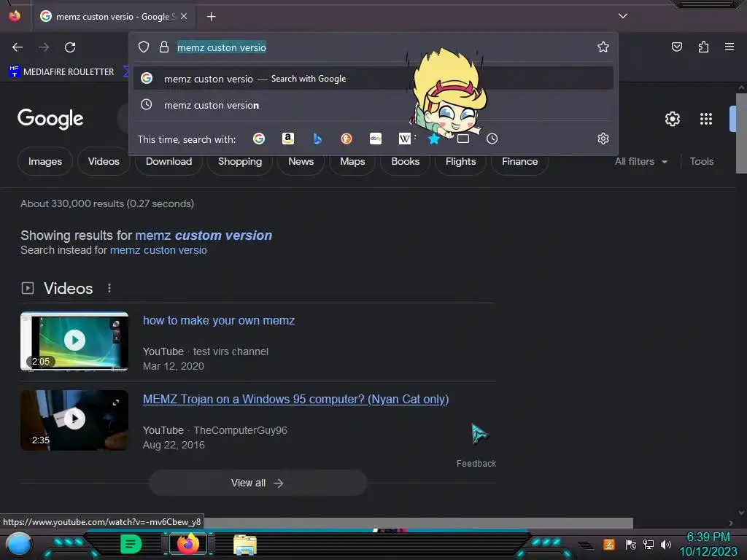Search this time with Bing icon
Viewport: 747px width, 560px height.
point(317,139)
